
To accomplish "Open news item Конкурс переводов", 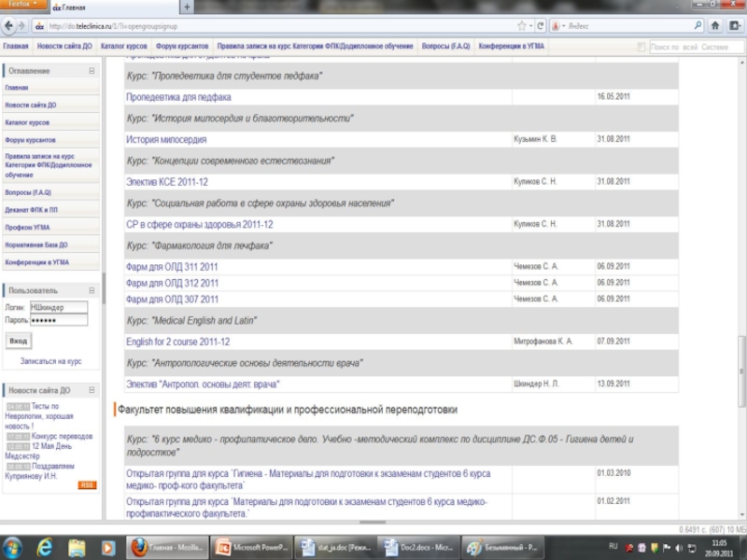I will point(62,436).
